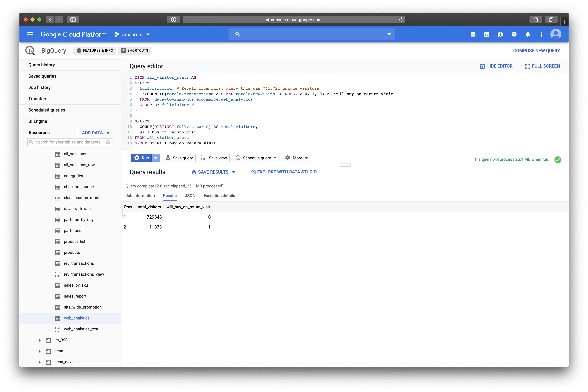Switch to the JSON tab
This screenshot has height=392, width=588.
(190, 195)
